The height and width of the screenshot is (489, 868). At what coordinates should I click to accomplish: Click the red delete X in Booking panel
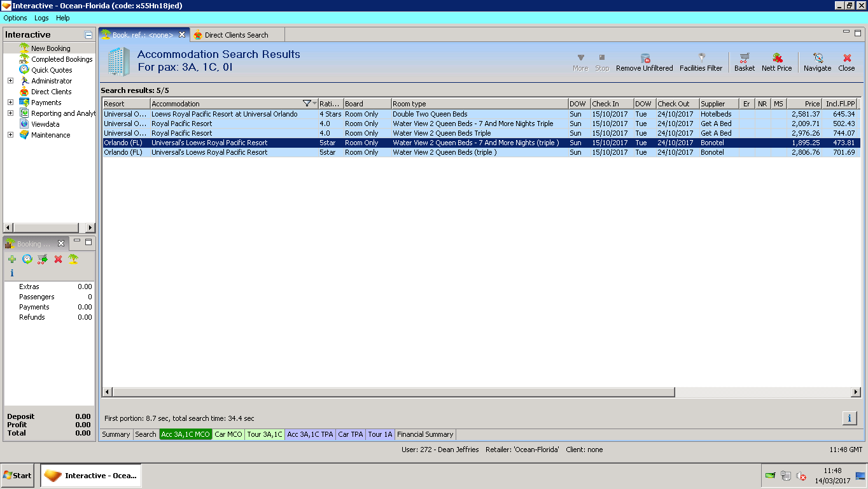pos(58,259)
